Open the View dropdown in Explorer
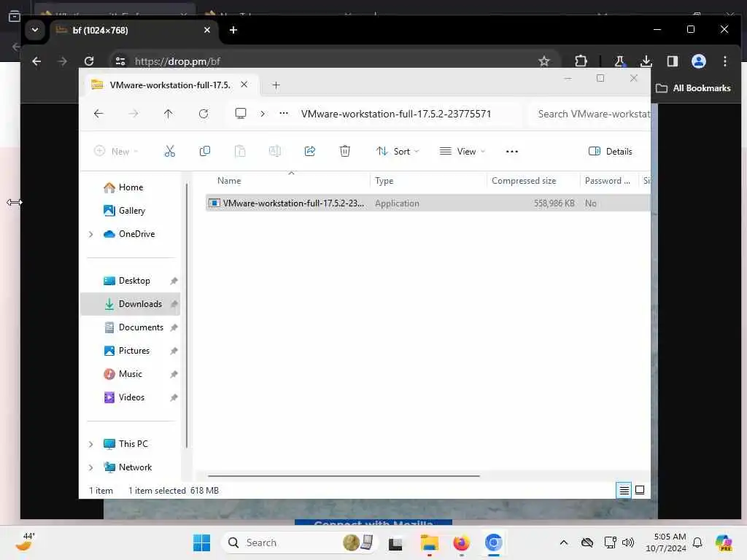The image size is (747, 560). coord(462,152)
